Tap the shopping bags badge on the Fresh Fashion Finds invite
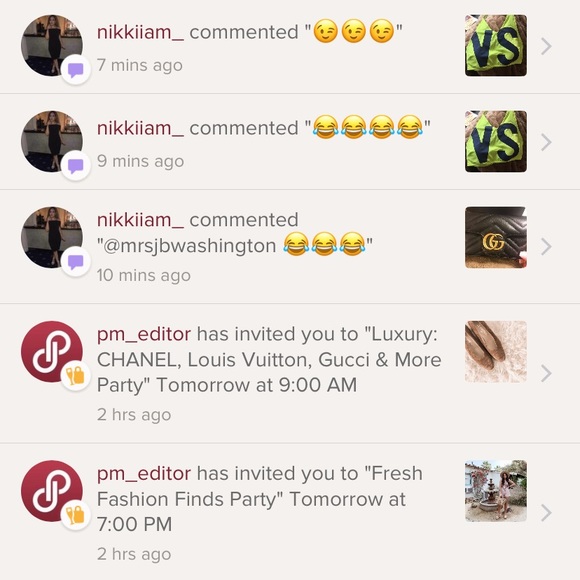Image resolution: width=580 pixels, height=580 pixels. 76,515
